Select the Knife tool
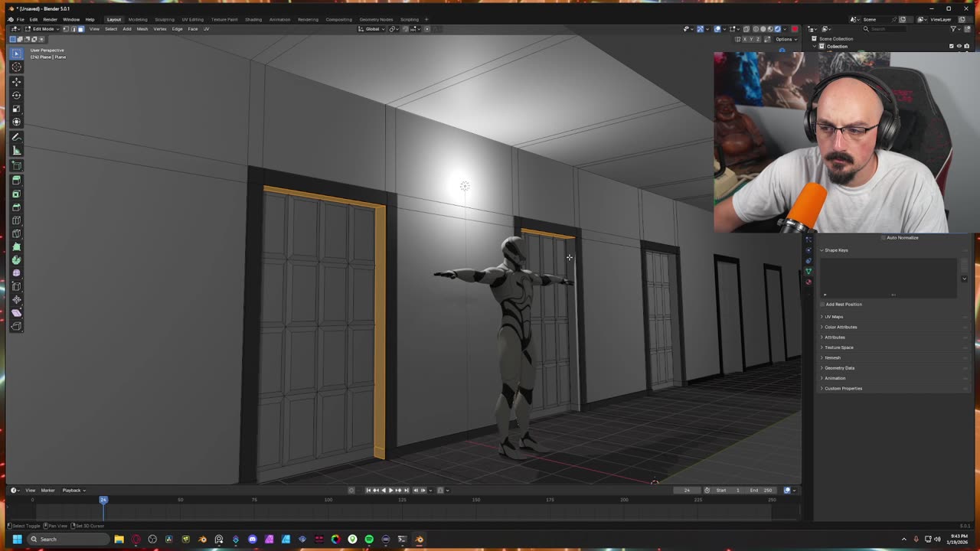Screen dimensions: 980x551 pyautogui.click(x=16, y=233)
